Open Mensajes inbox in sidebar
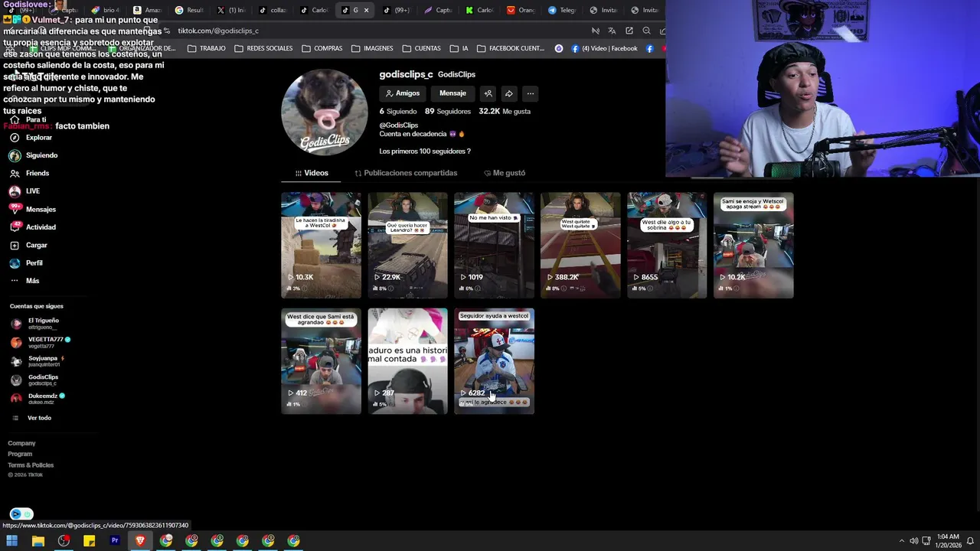The width and height of the screenshot is (980, 551). (33, 209)
